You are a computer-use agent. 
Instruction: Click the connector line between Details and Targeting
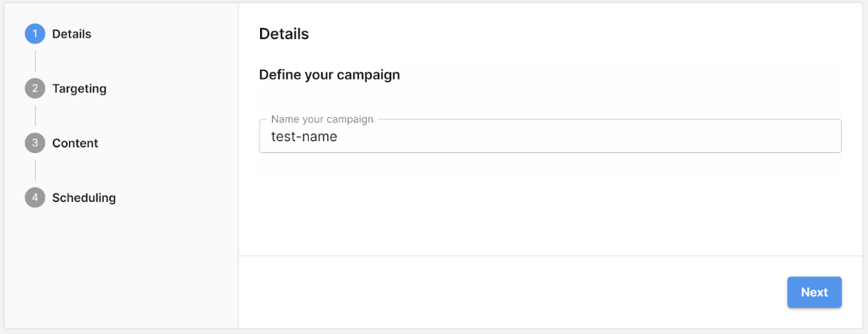35,61
